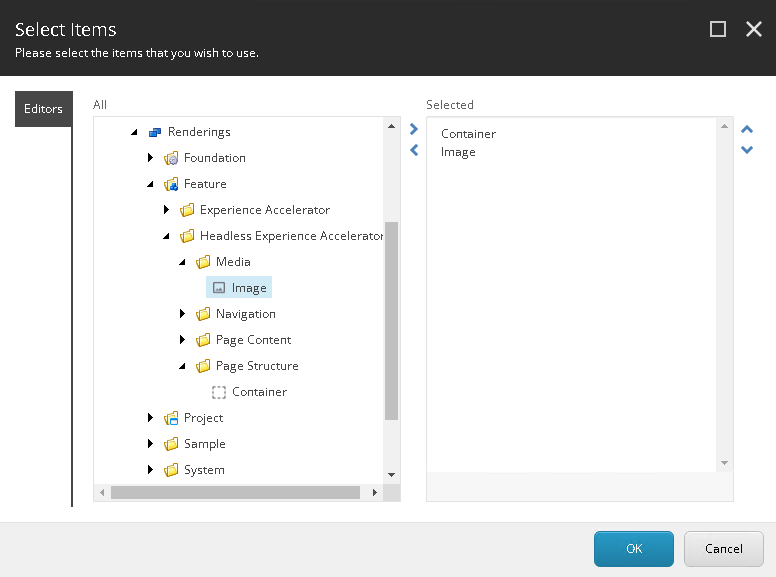
Task: Click the Selected list scroll down arrow
Action: (x=725, y=463)
